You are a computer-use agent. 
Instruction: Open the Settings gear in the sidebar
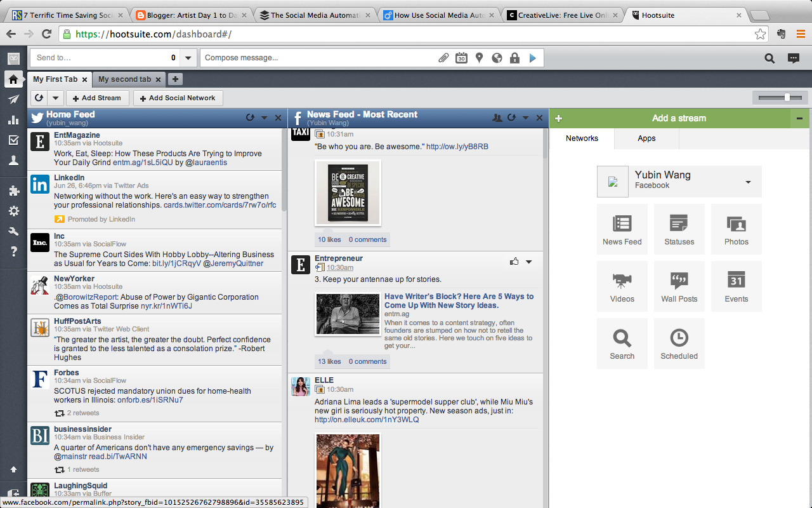pyautogui.click(x=13, y=211)
